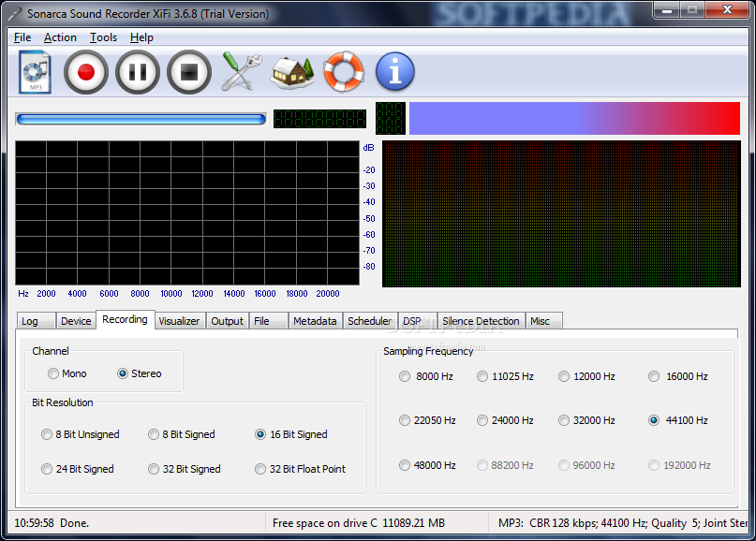This screenshot has height=541, width=756.
Task: Show About info with blue info icon
Action: click(x=395, y=72)
